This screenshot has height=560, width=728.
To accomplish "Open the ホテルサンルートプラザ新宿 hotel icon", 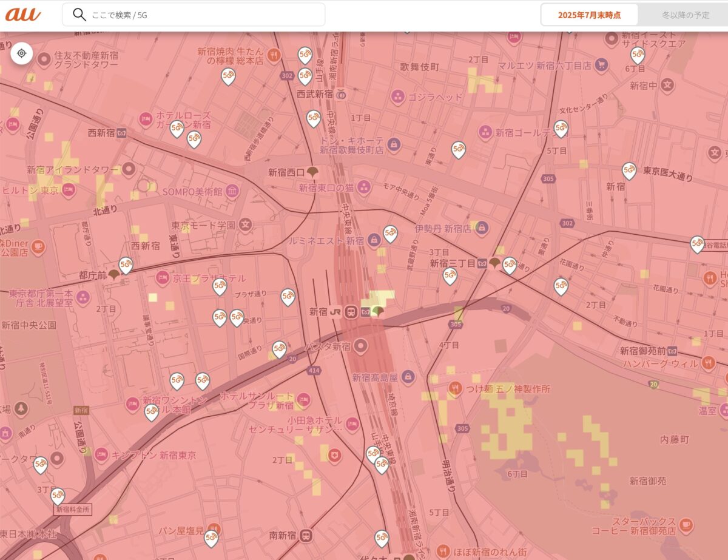I will tap(303, 400).
